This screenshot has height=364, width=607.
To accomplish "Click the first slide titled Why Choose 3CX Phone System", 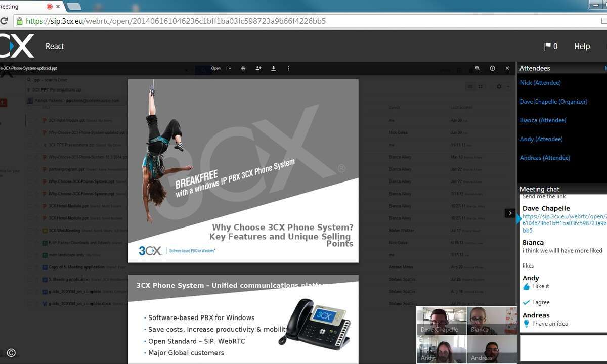I will (x=243, y=171).
